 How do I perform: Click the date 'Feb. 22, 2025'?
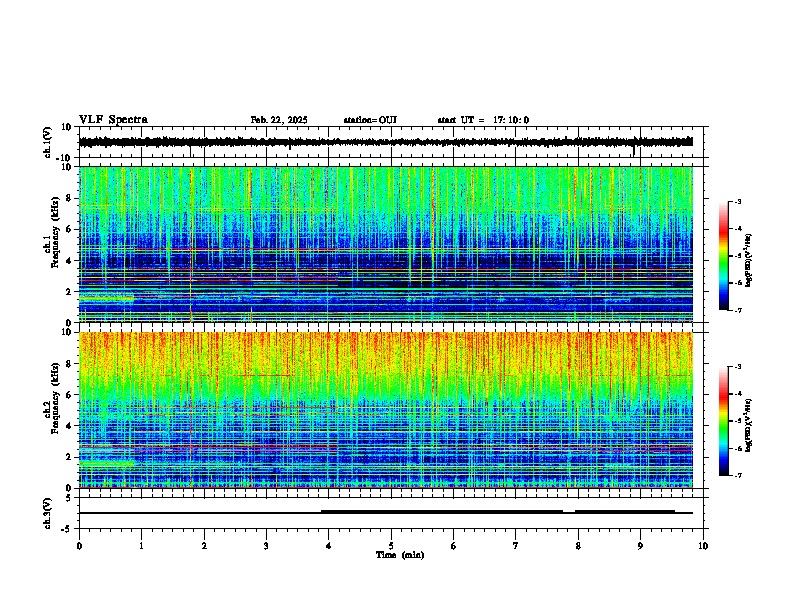279,120
